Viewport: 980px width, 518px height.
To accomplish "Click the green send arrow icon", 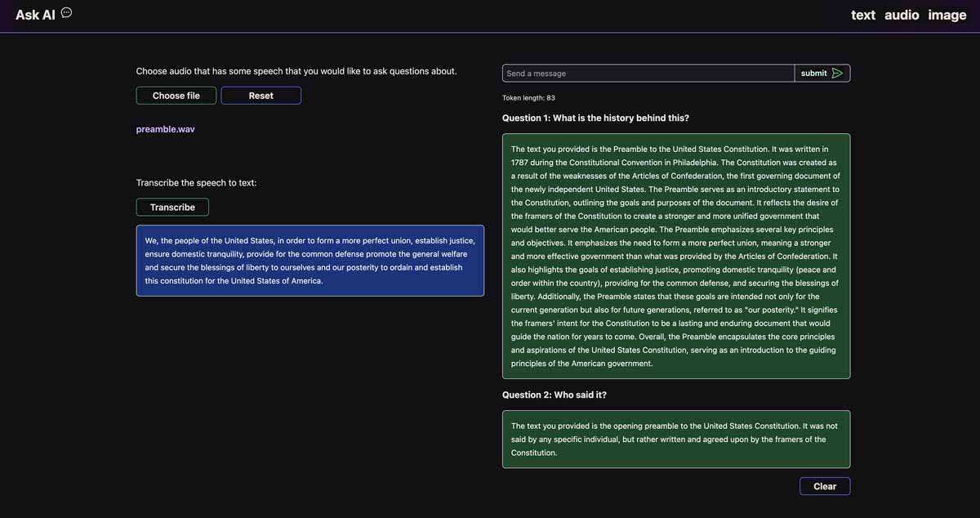I will (x=838, y=73).
